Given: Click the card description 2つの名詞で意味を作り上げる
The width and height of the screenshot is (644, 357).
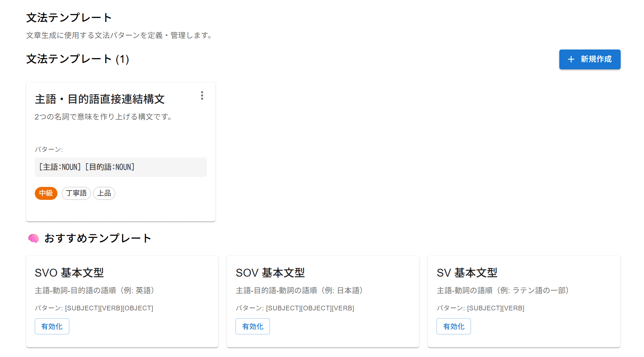Looking at the screenshot, I should (x=103, y=117).
